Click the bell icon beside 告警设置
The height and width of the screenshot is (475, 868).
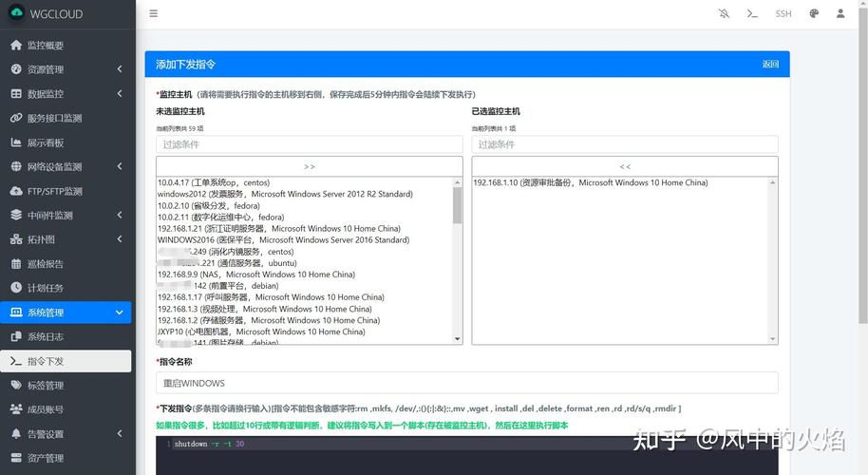(x=16, y=433)
